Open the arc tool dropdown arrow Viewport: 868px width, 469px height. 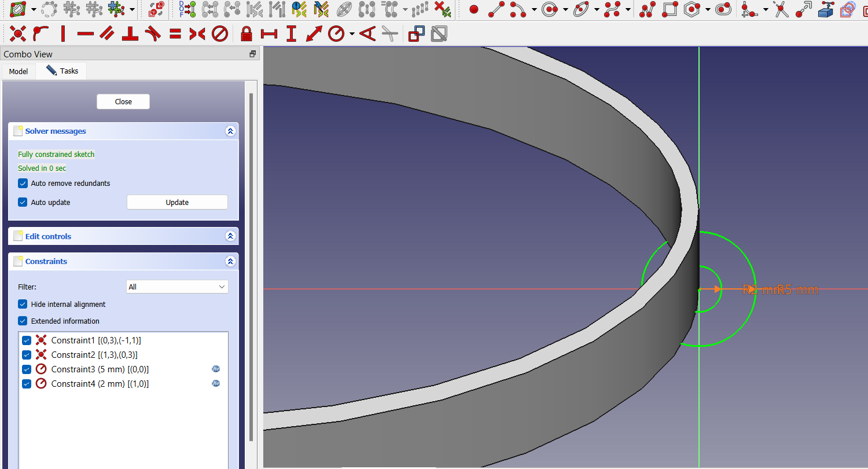(534, 9)
